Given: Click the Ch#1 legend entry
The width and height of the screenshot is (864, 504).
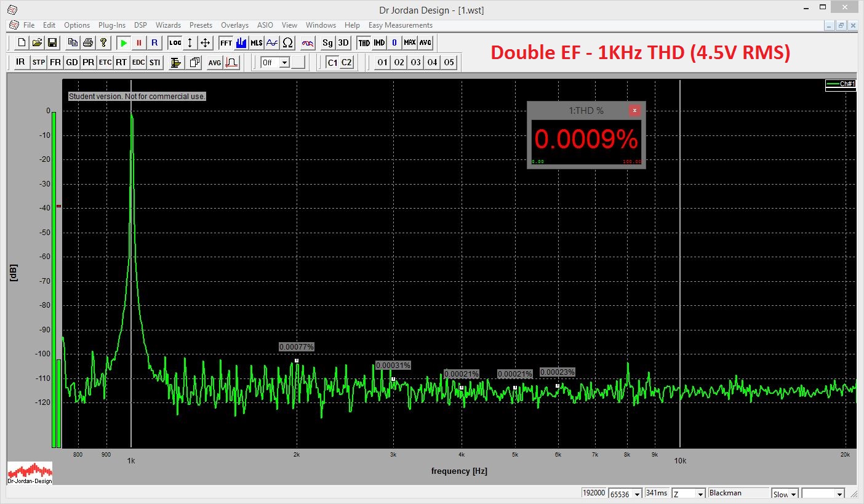Looking at the screenshot, I should coord(841,84).
